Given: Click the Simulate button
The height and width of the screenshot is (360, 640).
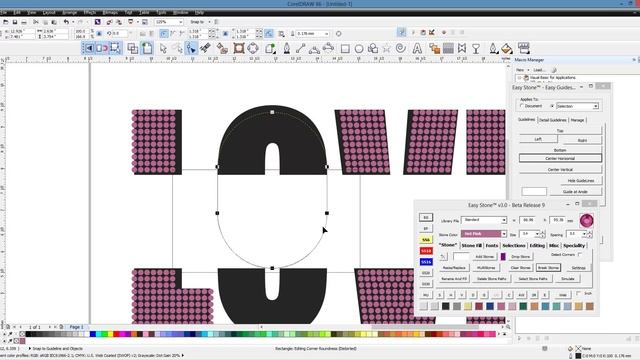Looking at the screenshot, I should [567, 279].
